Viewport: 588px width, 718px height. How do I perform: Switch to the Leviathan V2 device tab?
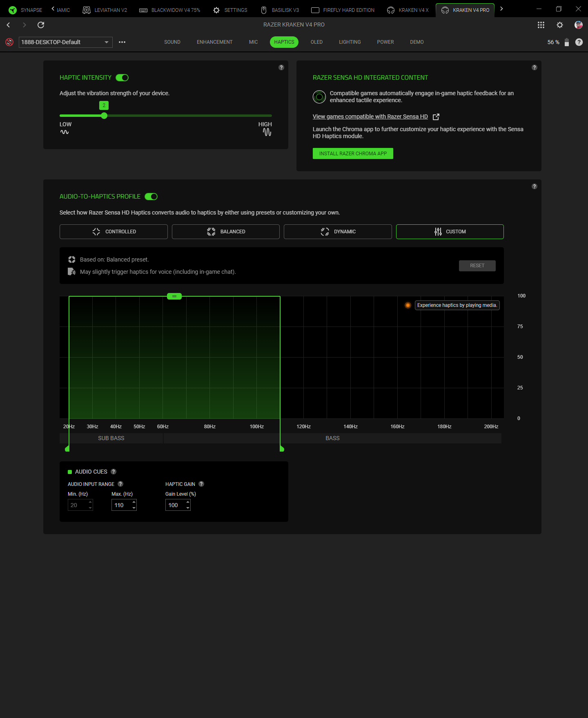click(x=105, y=10)
